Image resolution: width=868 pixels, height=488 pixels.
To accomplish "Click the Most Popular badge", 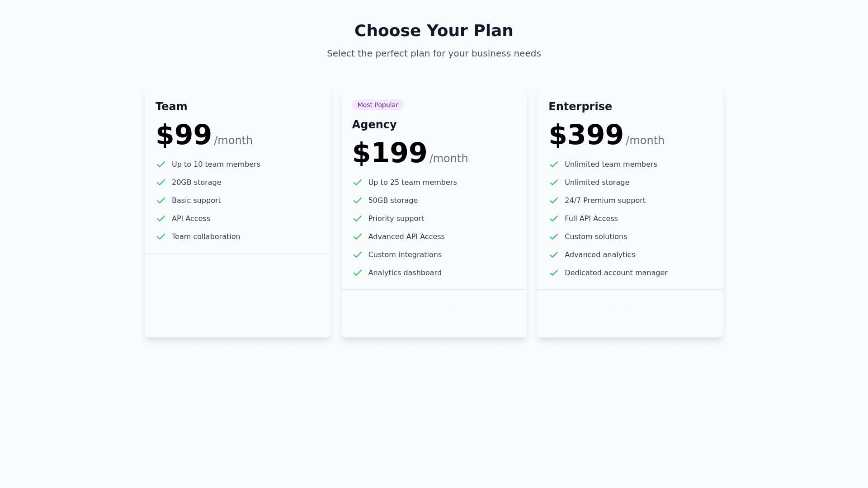I will [x=378, y=105].
